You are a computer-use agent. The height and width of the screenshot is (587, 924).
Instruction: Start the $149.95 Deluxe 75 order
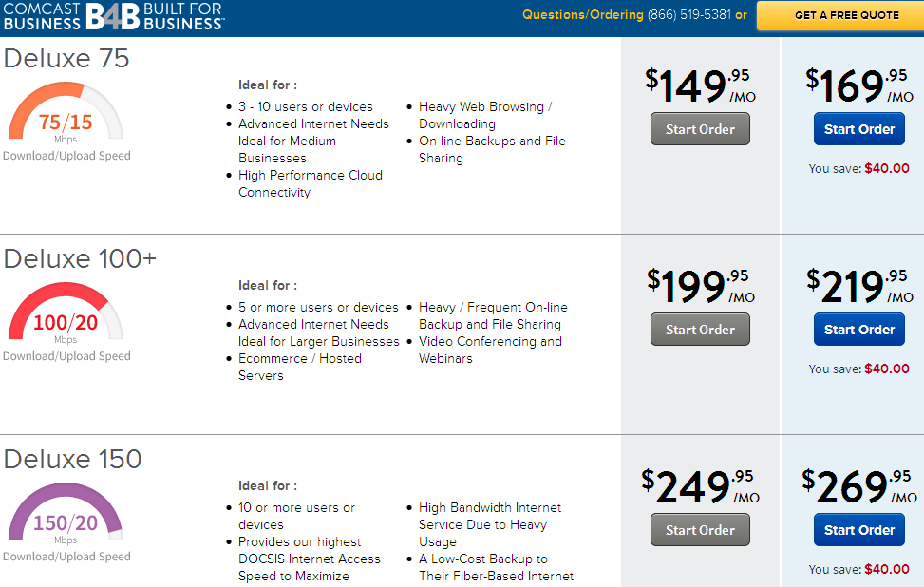(x=700, y=129)
